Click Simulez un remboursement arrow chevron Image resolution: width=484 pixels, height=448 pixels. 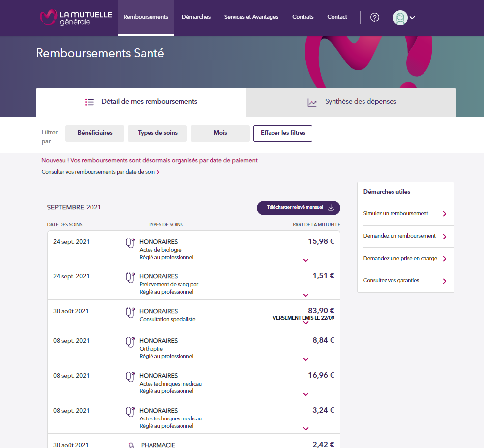[445, 214]
